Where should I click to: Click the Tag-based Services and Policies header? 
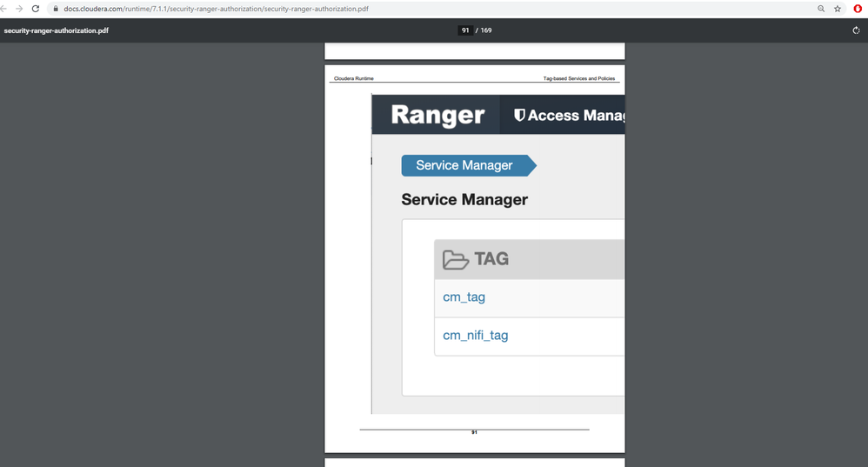click(x=579, y=78)
